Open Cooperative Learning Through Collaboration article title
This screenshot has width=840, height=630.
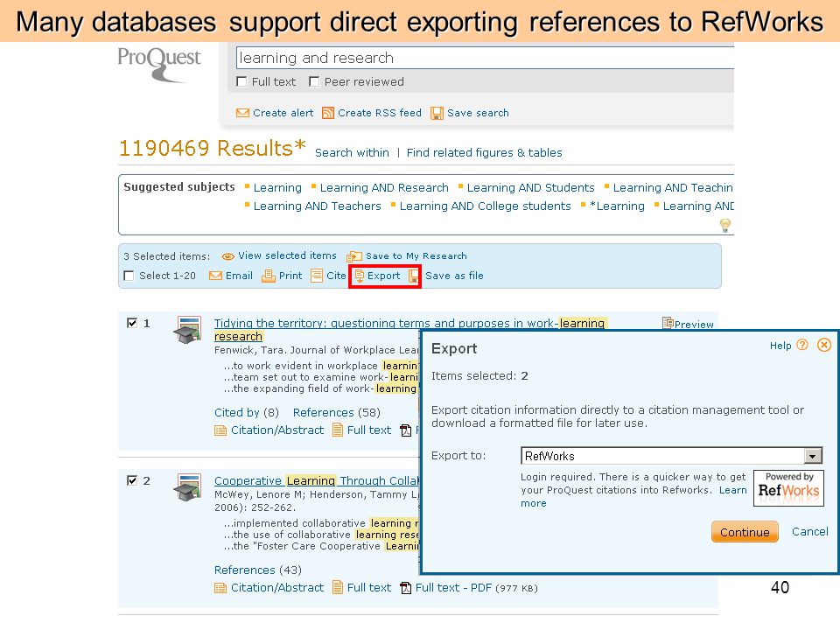click(316, 480)
